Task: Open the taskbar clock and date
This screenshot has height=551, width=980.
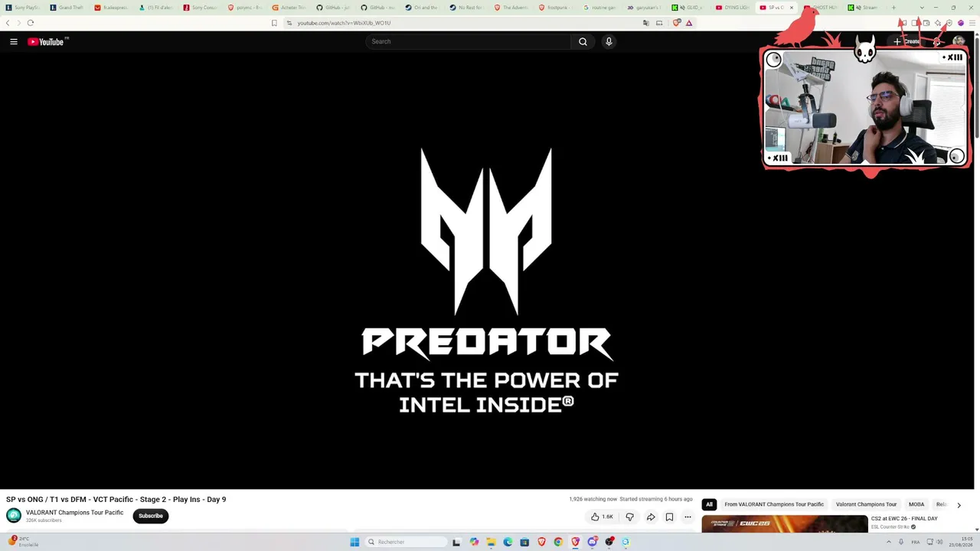Action: tap(961, 542)
